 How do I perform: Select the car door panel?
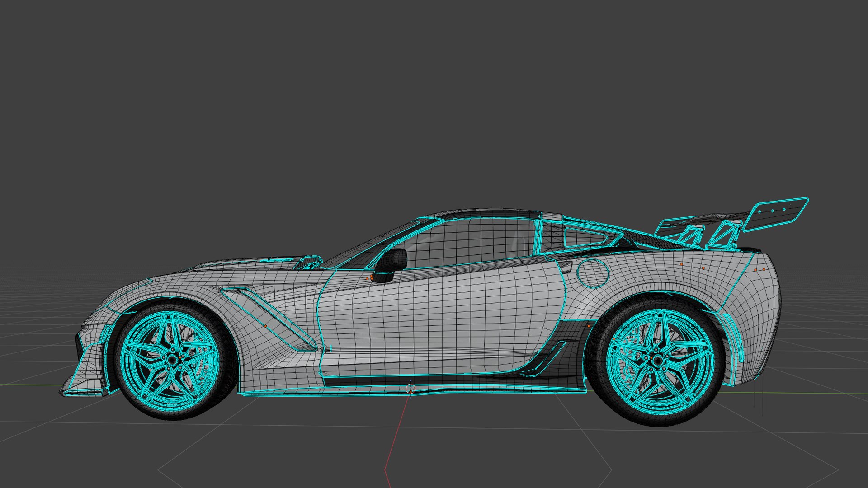441,316
